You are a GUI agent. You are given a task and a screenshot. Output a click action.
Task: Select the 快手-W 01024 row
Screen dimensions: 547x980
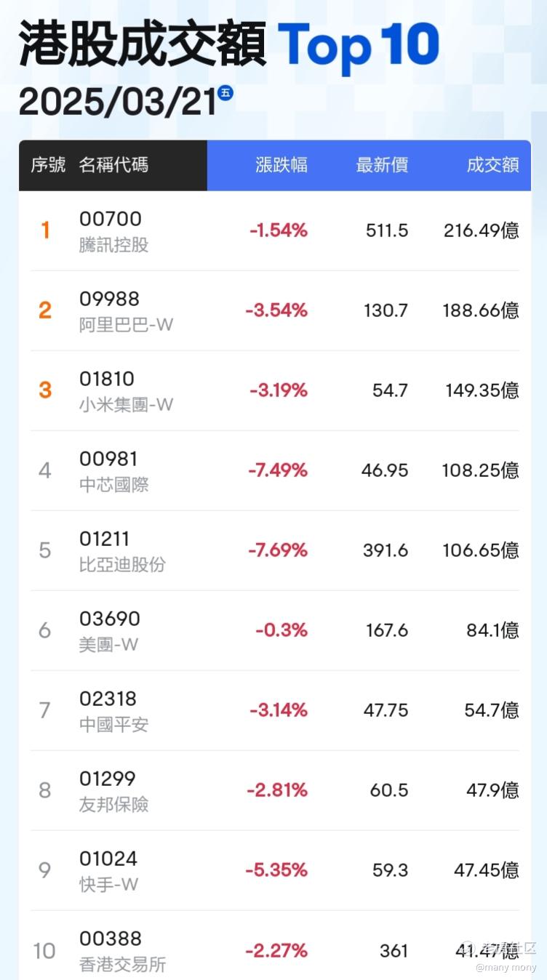275,871
